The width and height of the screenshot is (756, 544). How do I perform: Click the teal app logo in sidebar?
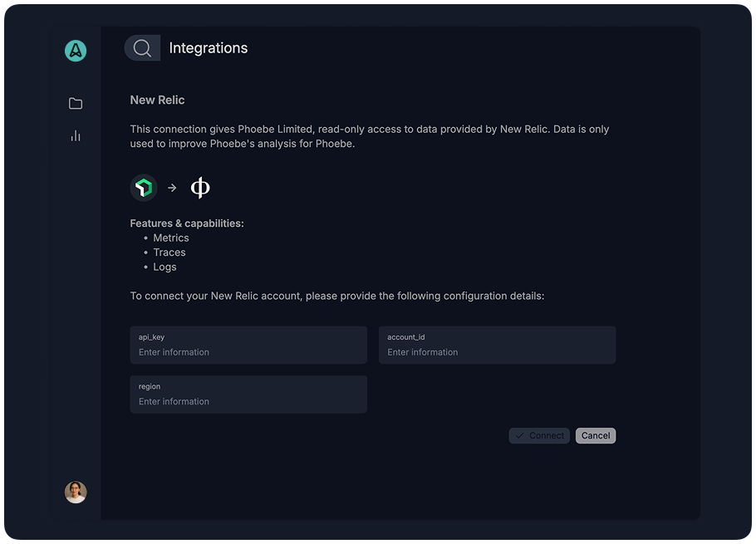coord(76,51)
